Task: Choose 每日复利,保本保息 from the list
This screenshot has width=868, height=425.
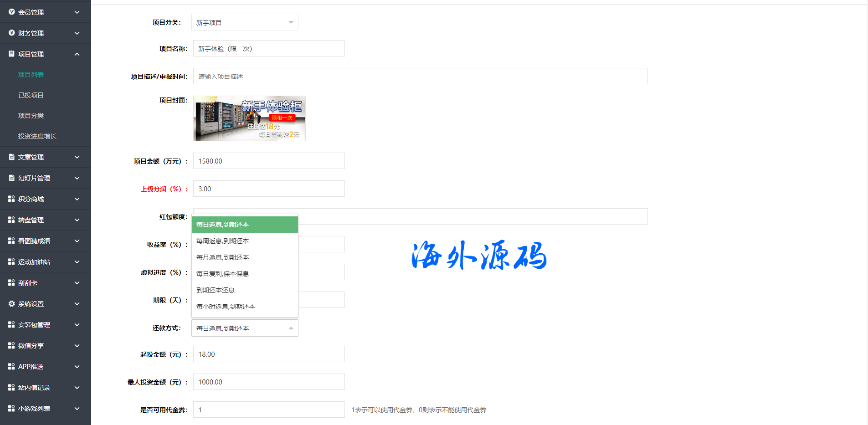Action: (223, 274)
